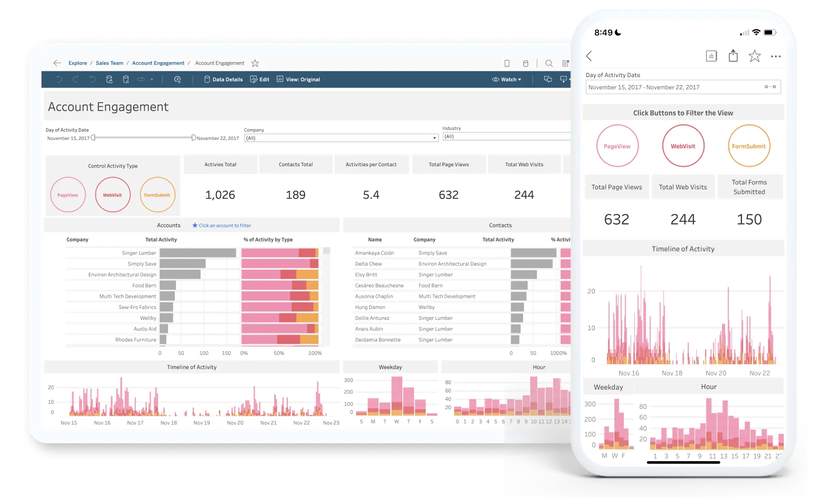This screenshot has width=821, height=504.
Task: Open Data Details in toolbar
Action: click(x=223, y=80)
